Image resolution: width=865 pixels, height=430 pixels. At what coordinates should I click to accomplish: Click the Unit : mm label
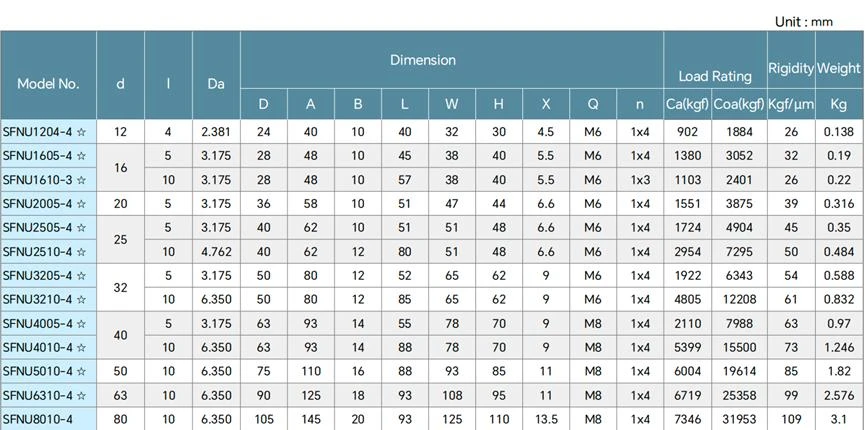click(804, 22)
